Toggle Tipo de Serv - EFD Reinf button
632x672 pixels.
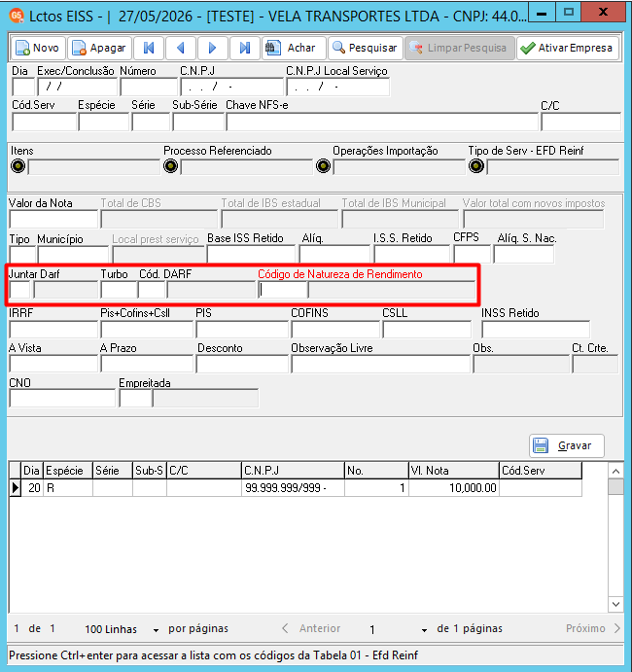476,166
